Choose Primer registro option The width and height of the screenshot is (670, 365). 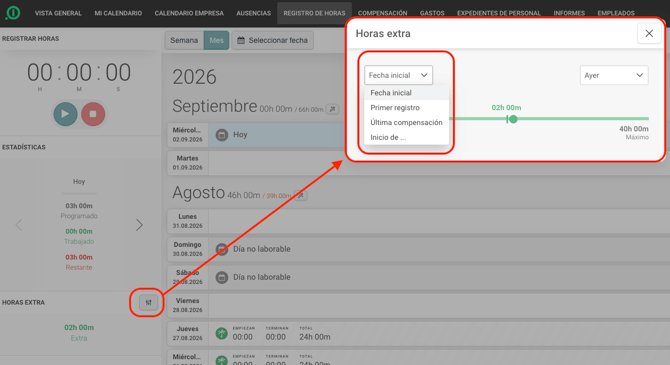pos(406,108)
